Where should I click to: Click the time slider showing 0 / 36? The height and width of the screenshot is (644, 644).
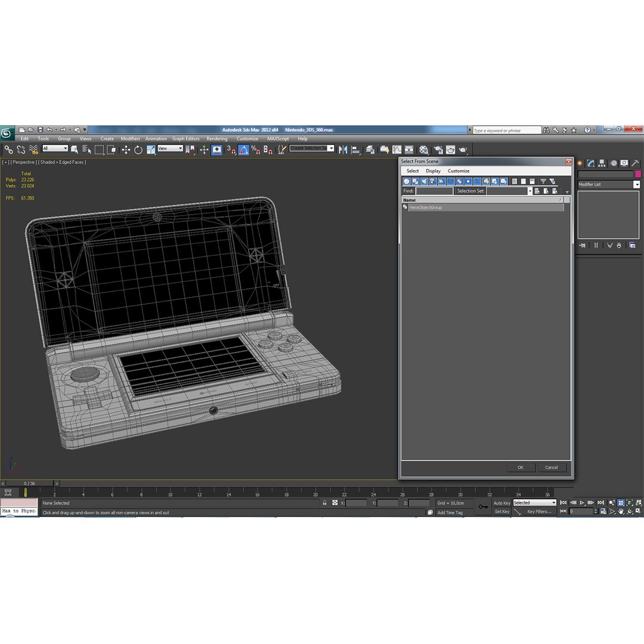(29, 484)
